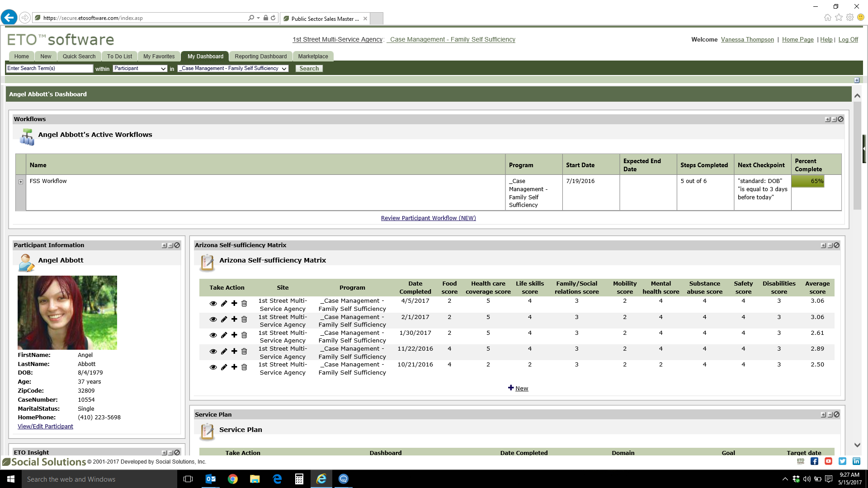This screenshot has width=868, height=488.
Task: Click the plus icon on 1/30/2017 matrix row
Action: click(x=234, y=335)
